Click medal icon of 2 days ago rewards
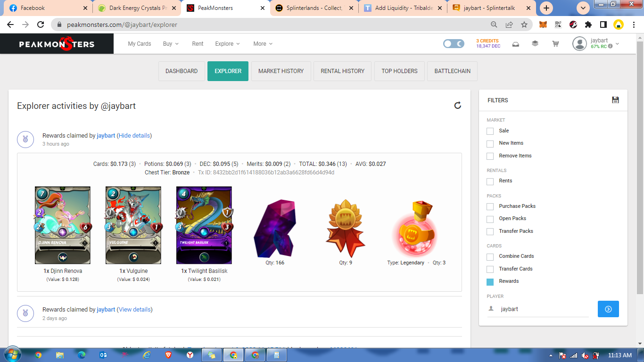This screenshot has height=362, width=644. (x=25, y=313)
